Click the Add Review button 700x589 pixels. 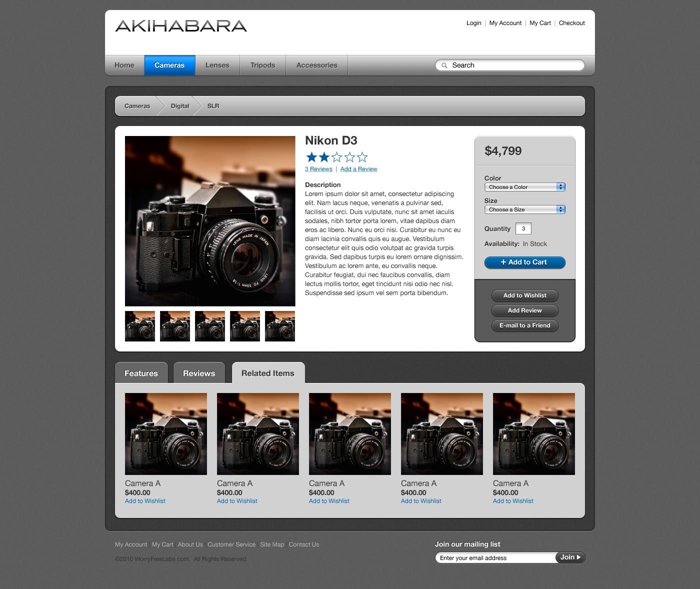525,310
